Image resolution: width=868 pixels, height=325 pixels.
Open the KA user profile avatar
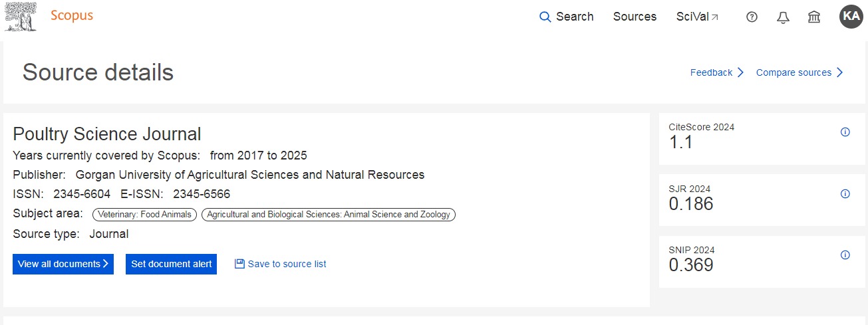851,17
